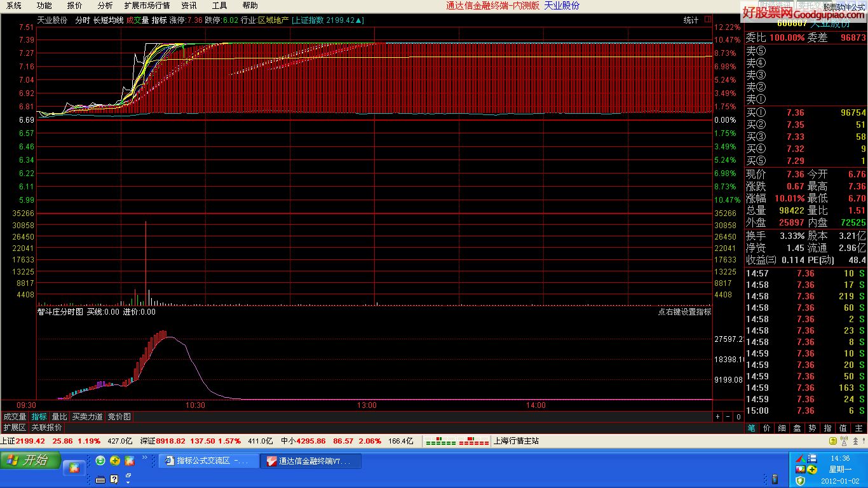Screen dimensions: 868x488
Task: Open the 工具 menu
Action: tap(220, 6)
